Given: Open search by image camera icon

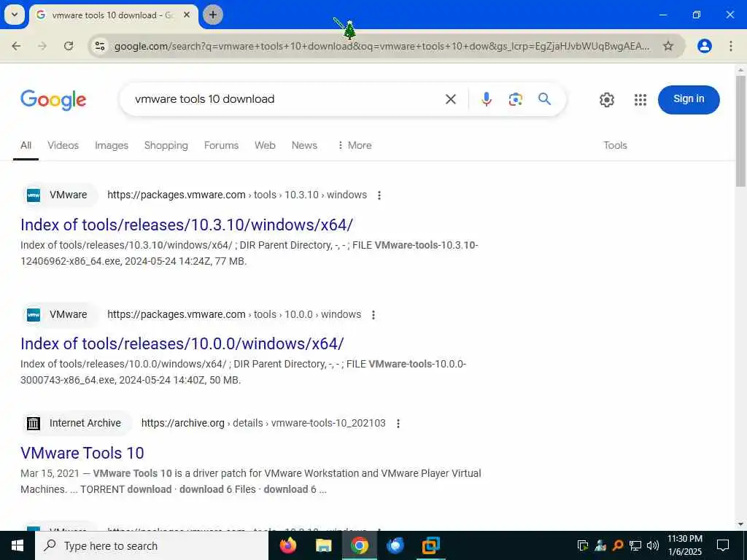Looking at the screenshot, I should pos(516,99).
